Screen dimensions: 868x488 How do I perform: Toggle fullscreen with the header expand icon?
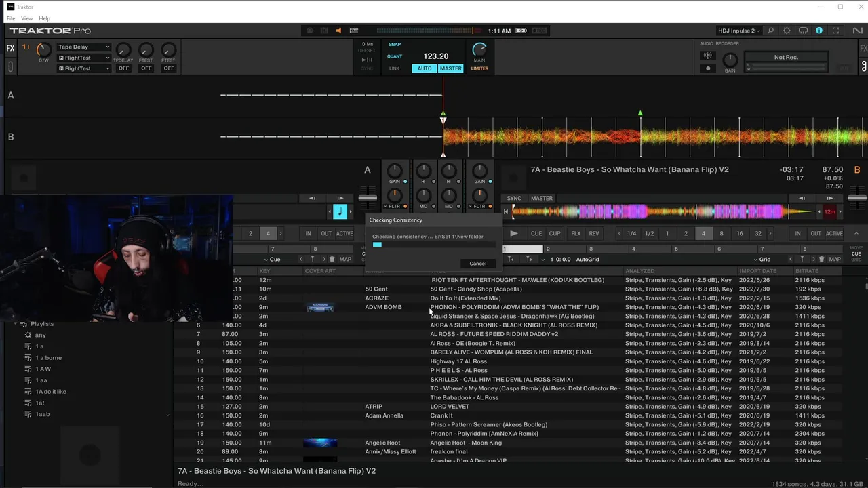(835, 30)
